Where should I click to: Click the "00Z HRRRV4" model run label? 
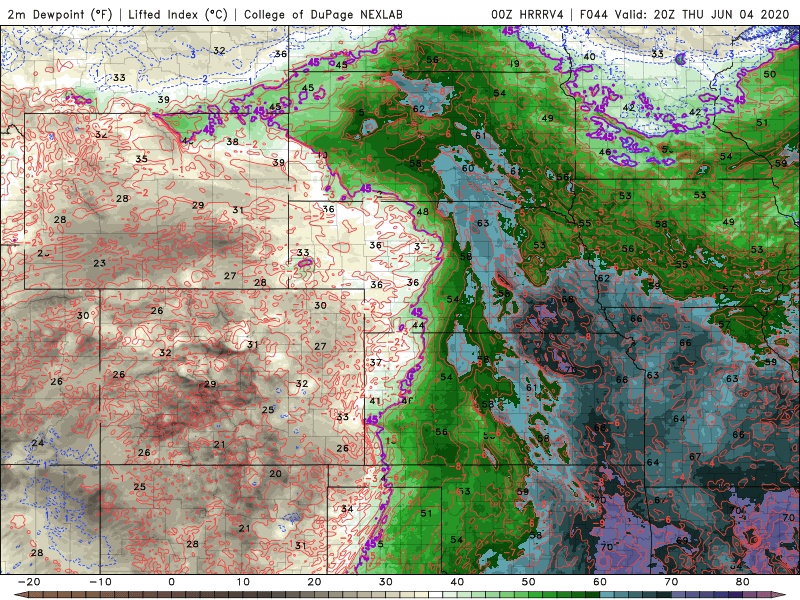point(527,14)
